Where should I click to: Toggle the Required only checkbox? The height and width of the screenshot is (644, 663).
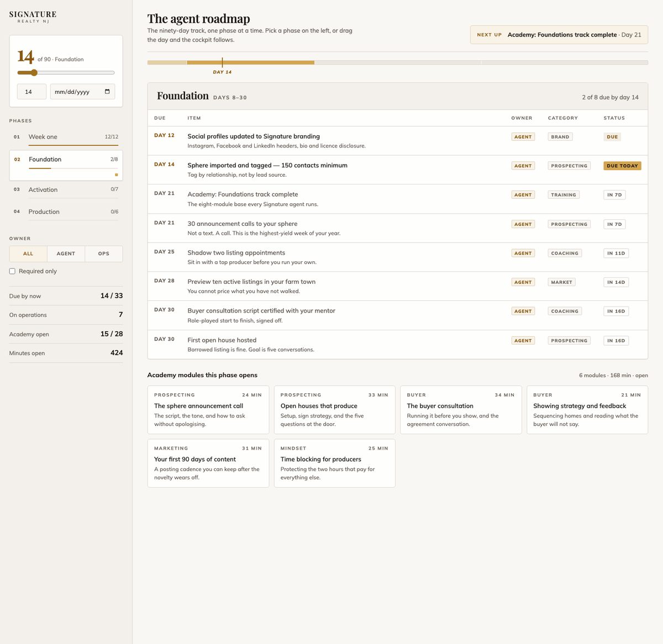[x=12, y=271]
